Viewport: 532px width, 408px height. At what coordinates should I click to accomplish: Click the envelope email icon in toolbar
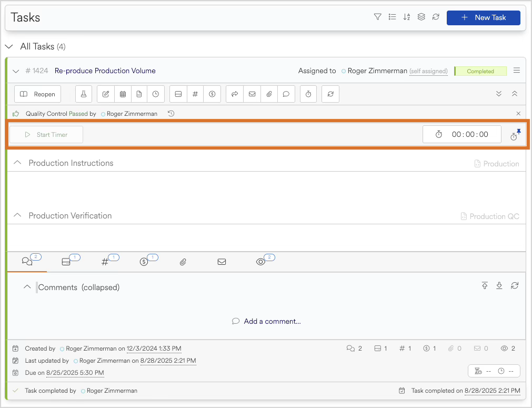252,94
